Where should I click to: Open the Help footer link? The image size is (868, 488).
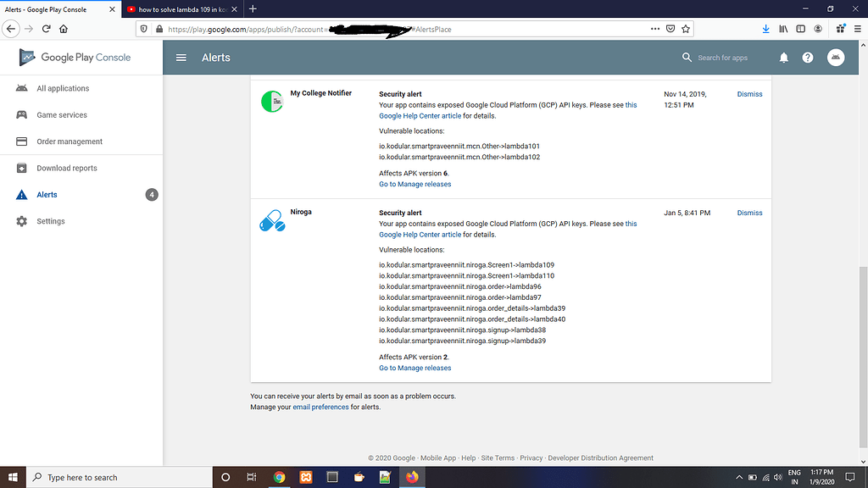[x=468, y=458]
